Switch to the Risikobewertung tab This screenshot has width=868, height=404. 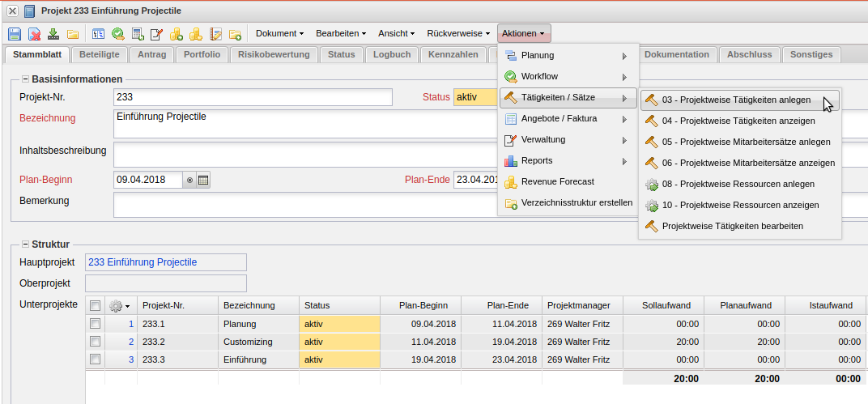pyautogui.click(x=274, y=55)
